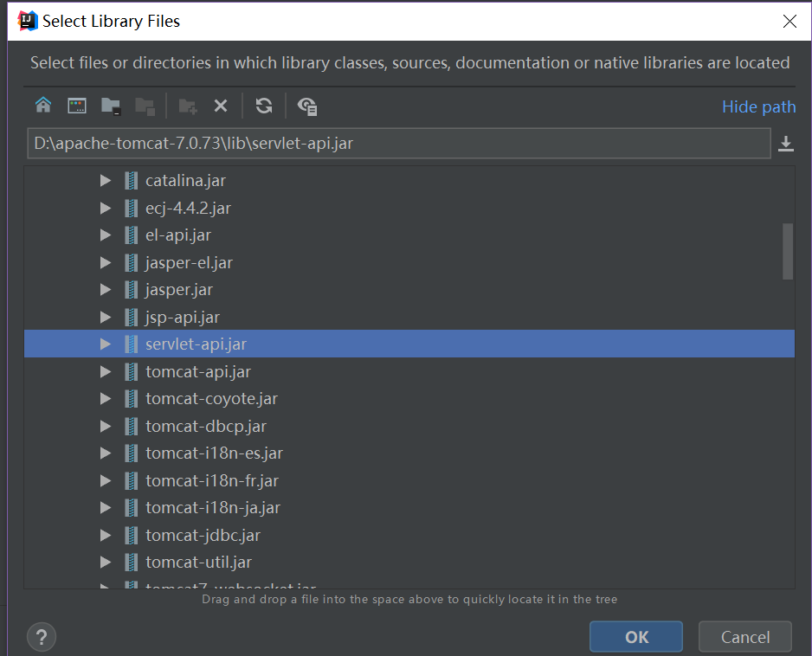Select ecj-4.4.2.jar file
Viewport: 812px width, 656px height.
[x=188, y=209]
